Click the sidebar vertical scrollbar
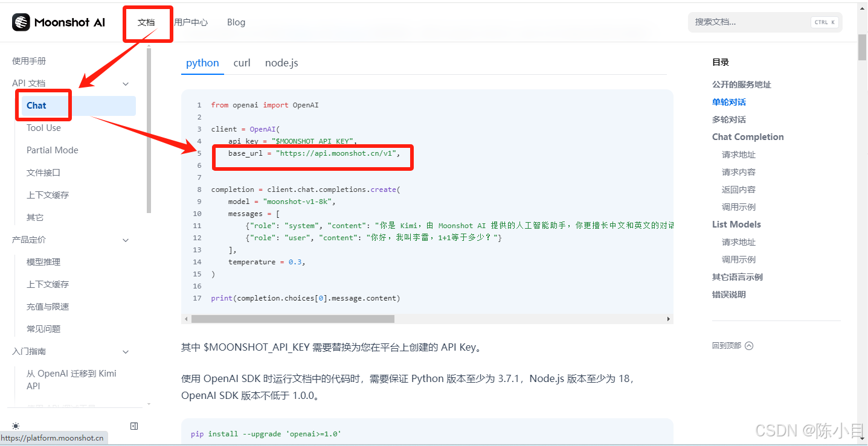The width and height of the screenshot is (868, 446). pos(149,130)
